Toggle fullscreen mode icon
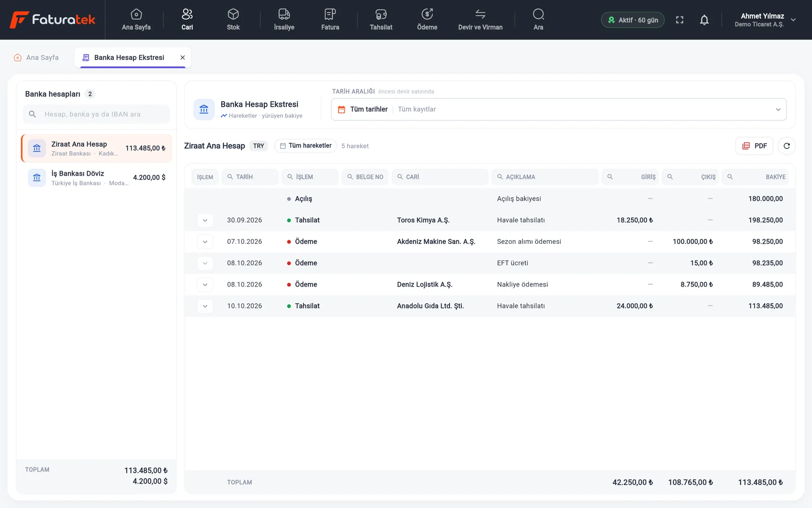This screenshot has width=812, height=508. tap(680, 20)
